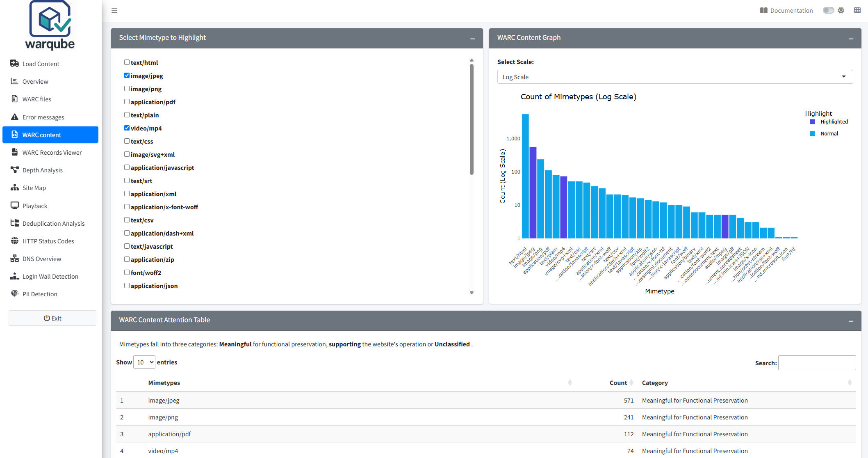This screenshot has height=458, width=868.
Task: Toggle the dark mode switch
Action: (x=828, y=10)
